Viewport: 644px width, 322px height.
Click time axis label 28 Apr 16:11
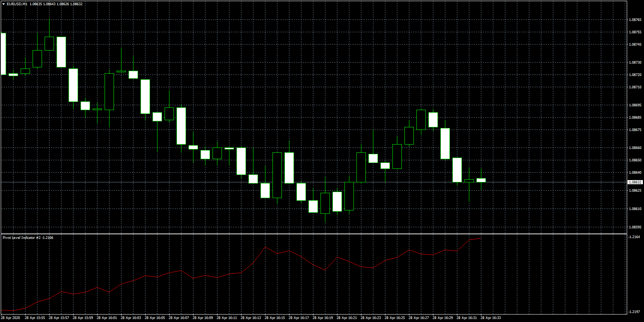click(227, 318)
